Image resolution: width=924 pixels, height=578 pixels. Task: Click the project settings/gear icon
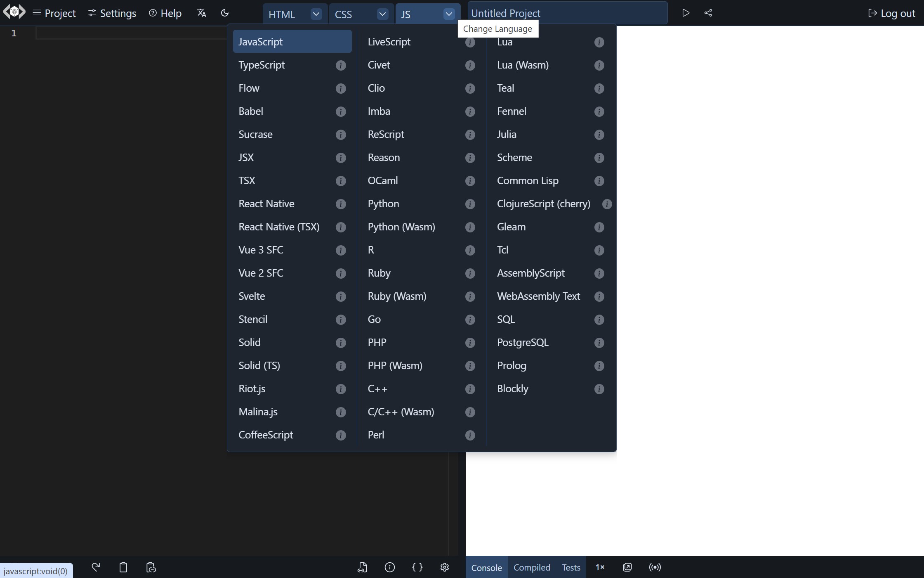[x=444, y=567]
